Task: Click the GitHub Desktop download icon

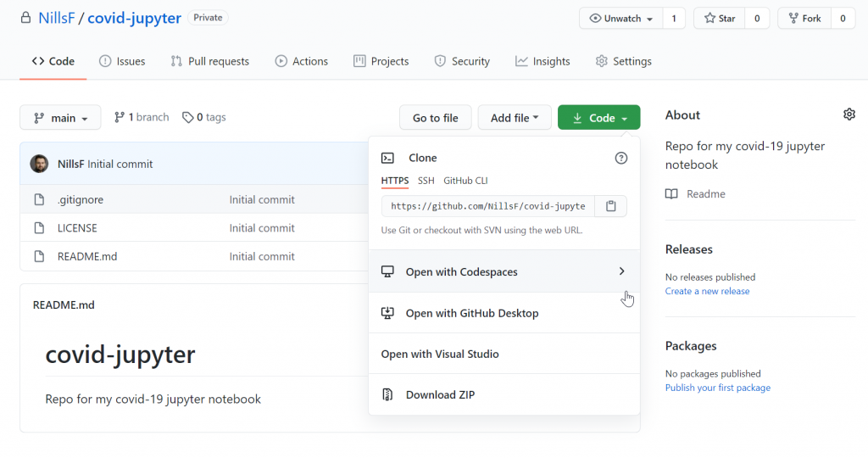Action: click(387, 313)
